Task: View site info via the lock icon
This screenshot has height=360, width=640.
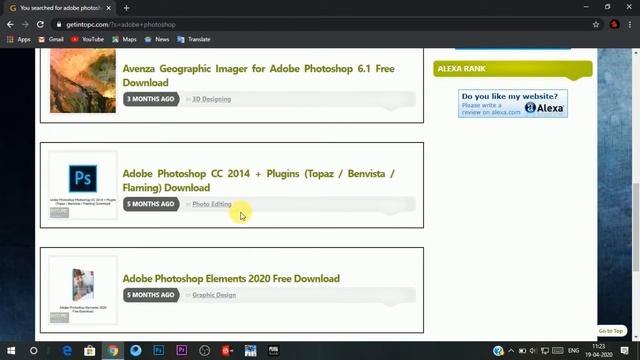Action: pos(59,24)
